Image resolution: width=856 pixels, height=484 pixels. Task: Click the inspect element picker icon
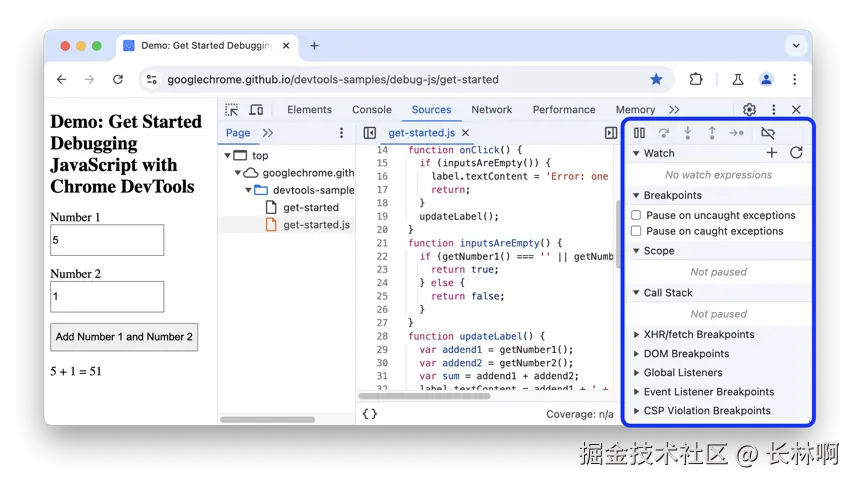coord(231,110)
